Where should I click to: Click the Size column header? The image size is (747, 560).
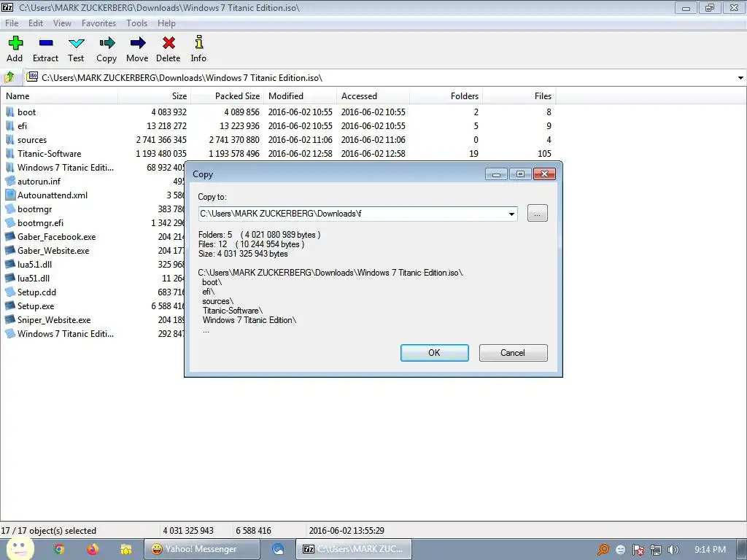pyautogui.click(x=155, y=96)
